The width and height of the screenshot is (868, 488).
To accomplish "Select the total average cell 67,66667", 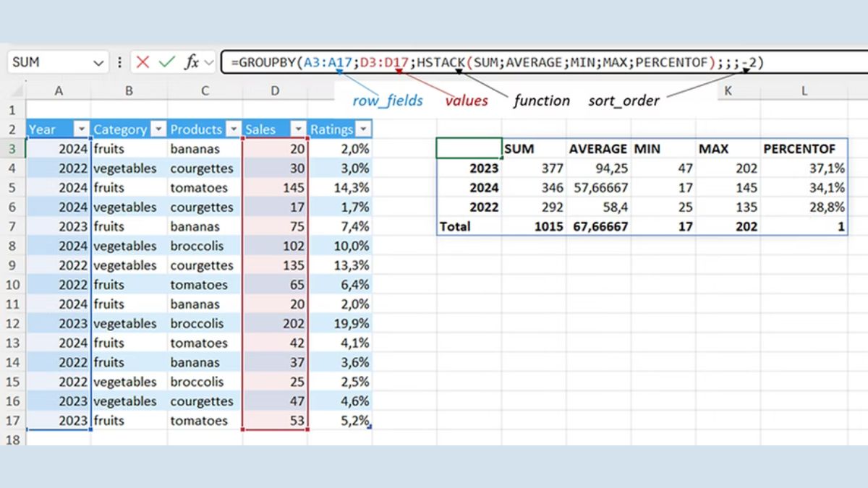I will pyautogui.click(x=598, y=226).
